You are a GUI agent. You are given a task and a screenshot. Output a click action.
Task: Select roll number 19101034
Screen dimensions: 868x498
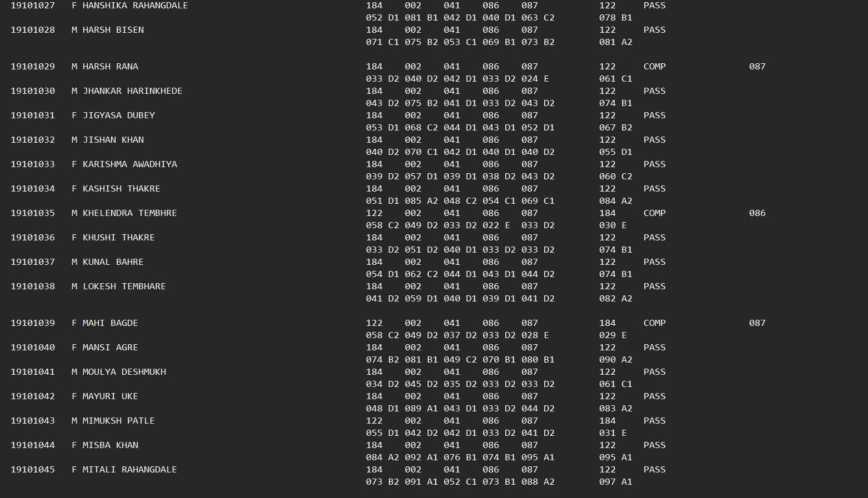(x=33, y=189)
